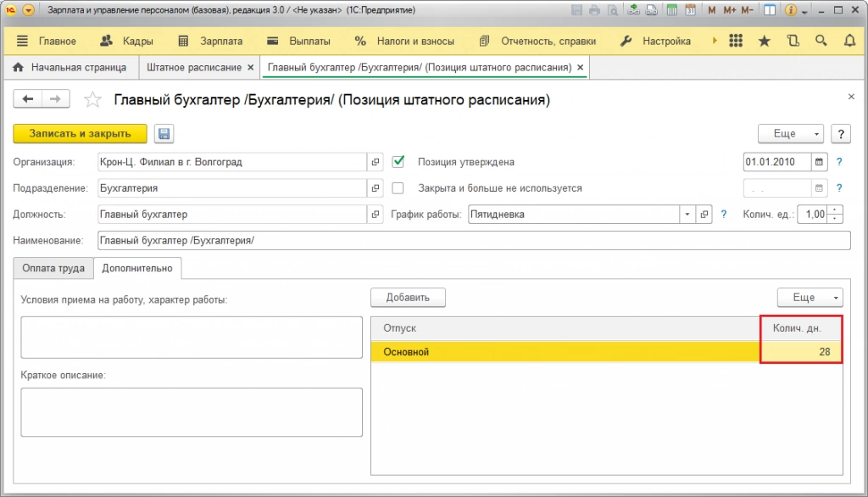The width and height of the screenshot is (868, 497).
Task: Click the save diskette icon beside Записать и закрыть
Action: click(x=164, y=134)
